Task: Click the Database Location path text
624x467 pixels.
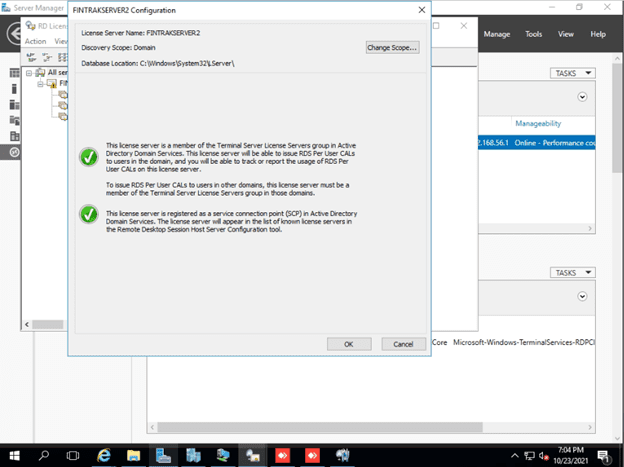Action: pos(158,64)
